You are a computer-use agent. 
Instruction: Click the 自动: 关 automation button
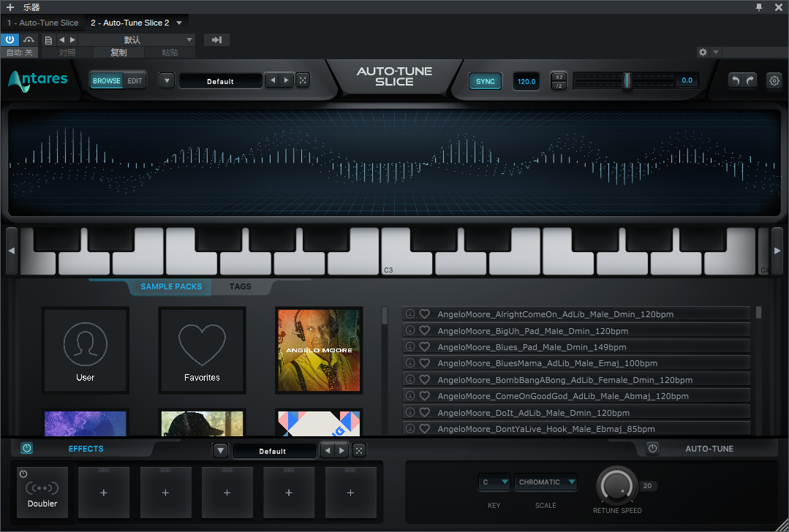point(20,53)
